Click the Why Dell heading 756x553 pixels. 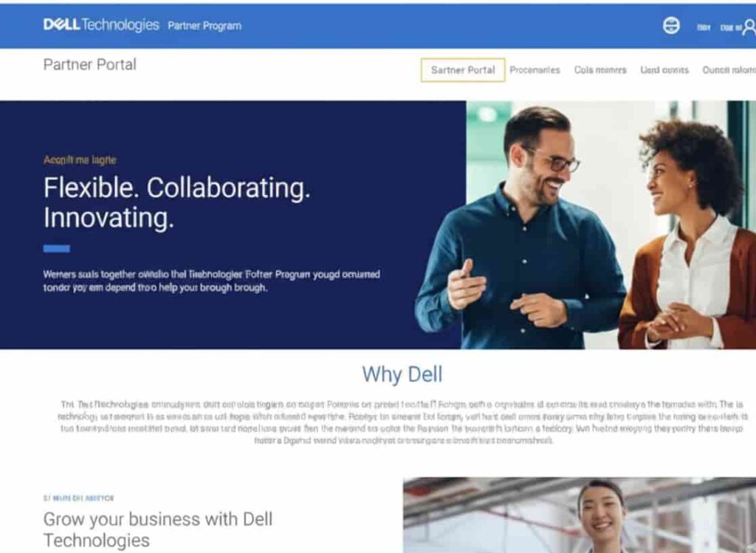402,374
